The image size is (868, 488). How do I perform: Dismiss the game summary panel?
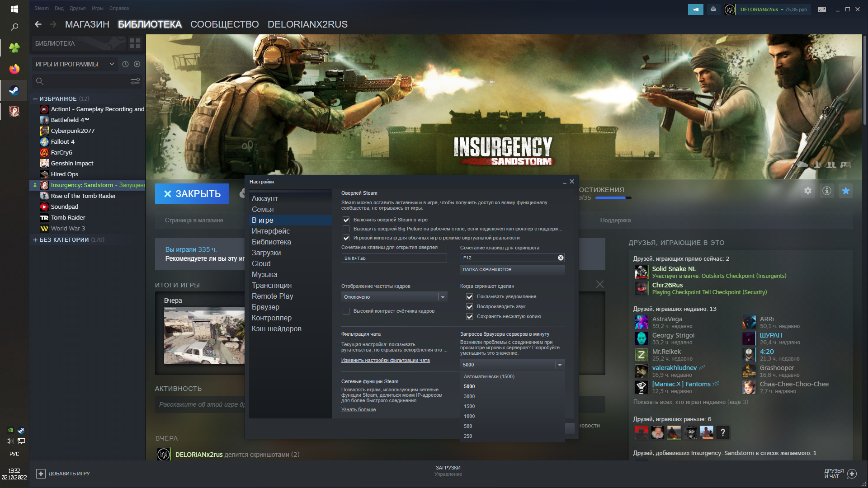[600, 284]
